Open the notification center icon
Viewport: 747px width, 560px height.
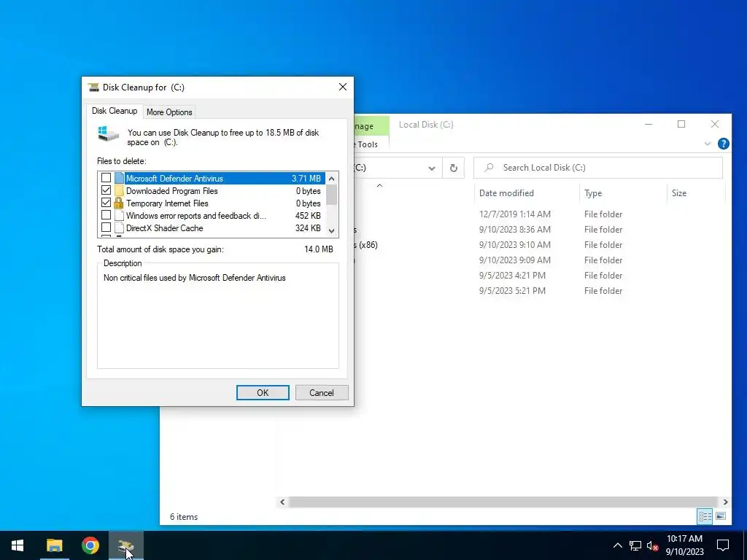pyautogui.click(x=723, y=545)
